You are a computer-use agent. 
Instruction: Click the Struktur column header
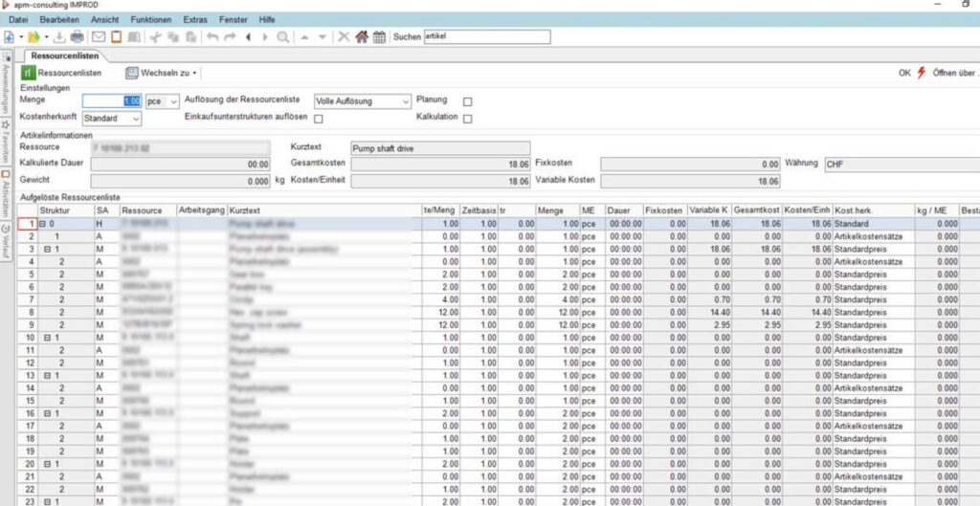point(65,211)
